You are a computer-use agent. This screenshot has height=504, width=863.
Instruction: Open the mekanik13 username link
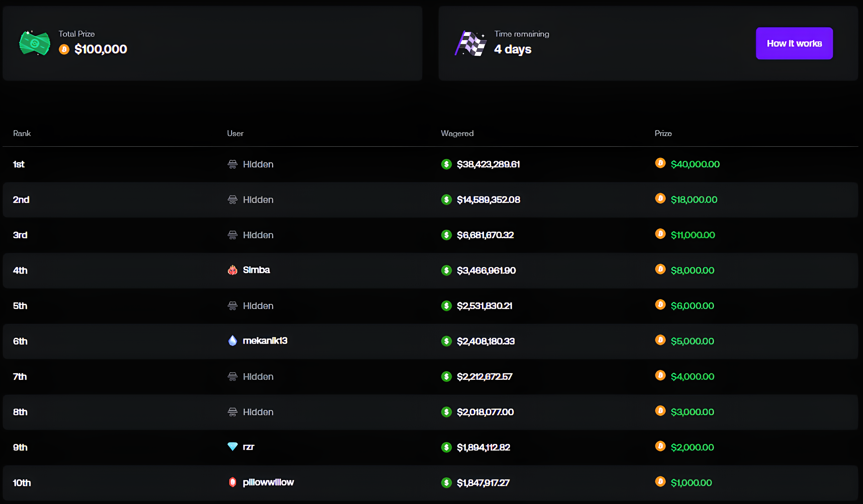coord(265,340)
